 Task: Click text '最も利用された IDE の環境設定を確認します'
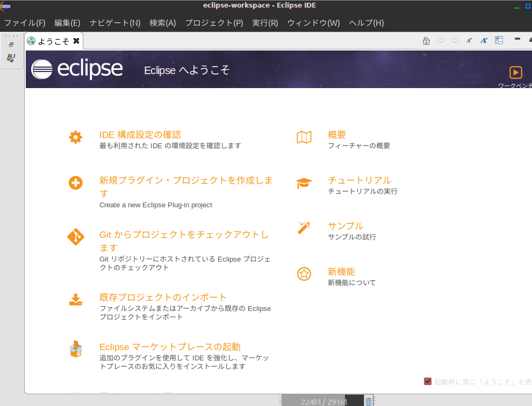pos(170,146)
